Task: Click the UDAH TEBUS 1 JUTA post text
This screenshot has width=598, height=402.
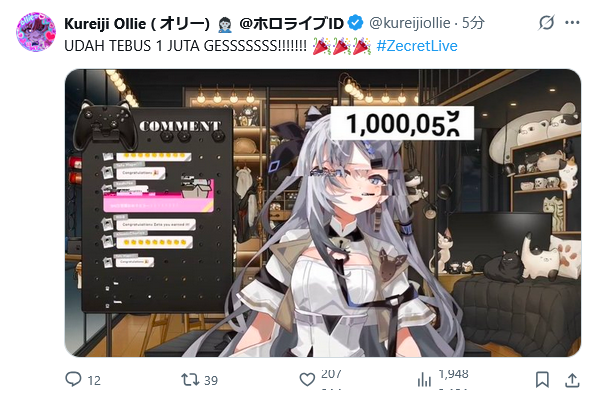Action: click(185, 46)
